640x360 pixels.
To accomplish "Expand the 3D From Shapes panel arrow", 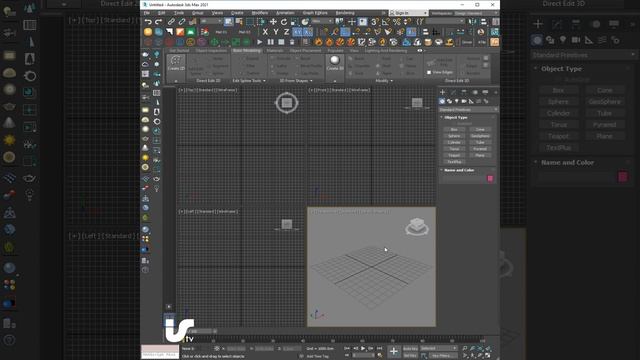I will pyautogui.click(x=311, y=81).
